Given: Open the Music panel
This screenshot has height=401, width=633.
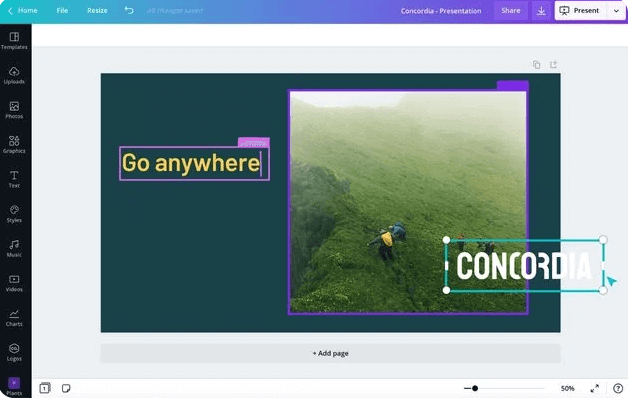Looking at the screenshot, I should [14, 249].
